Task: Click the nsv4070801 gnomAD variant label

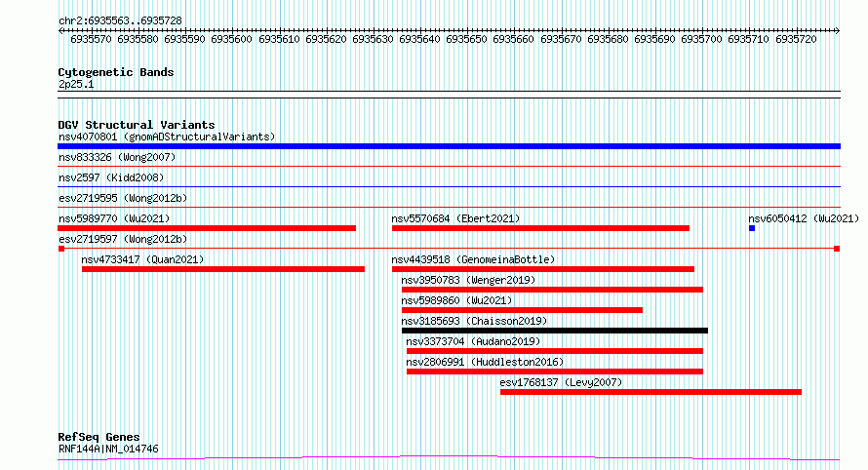Action: tap(167, 137)
